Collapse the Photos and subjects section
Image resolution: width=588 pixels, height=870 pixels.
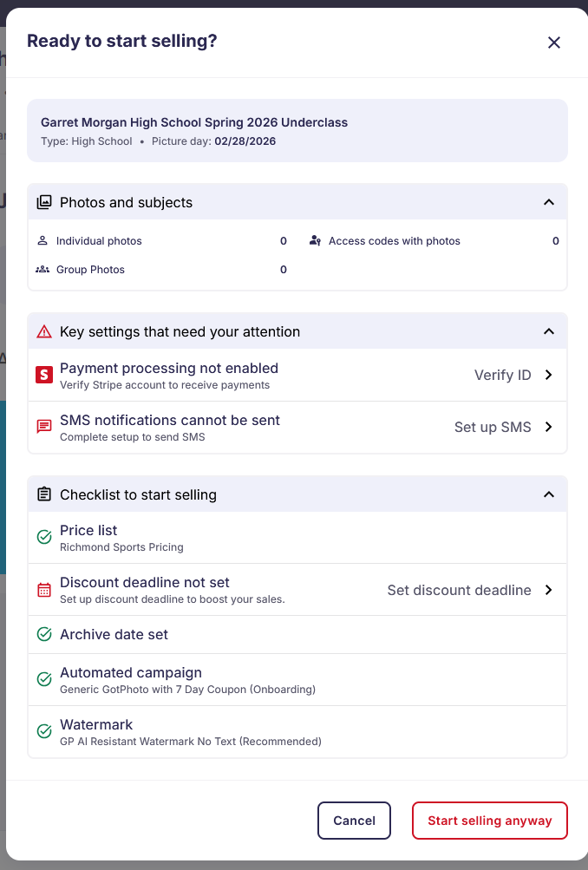548,201
